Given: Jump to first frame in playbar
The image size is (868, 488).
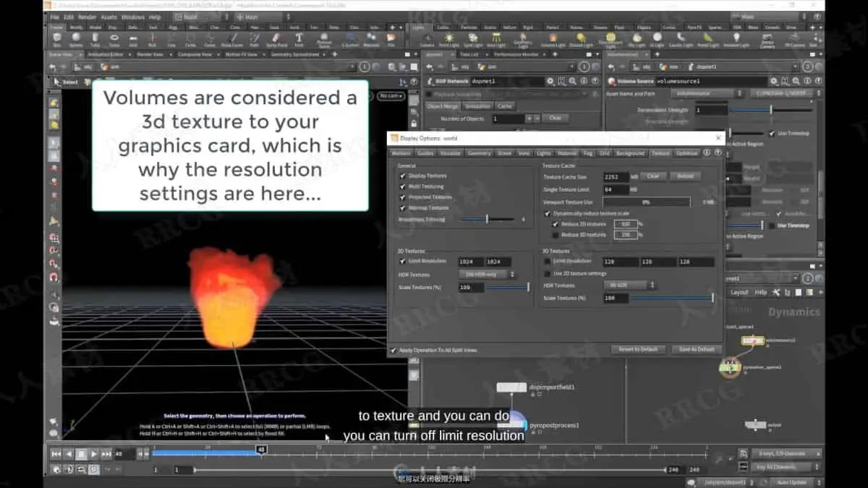Looking at the screenshot, I should pos(56,454).
